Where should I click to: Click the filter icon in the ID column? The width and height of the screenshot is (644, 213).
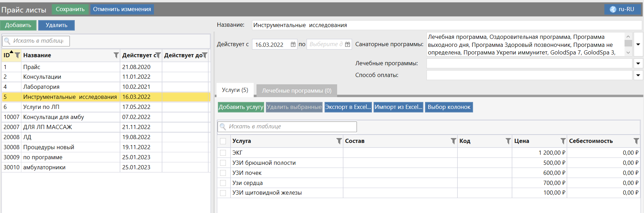17,55
